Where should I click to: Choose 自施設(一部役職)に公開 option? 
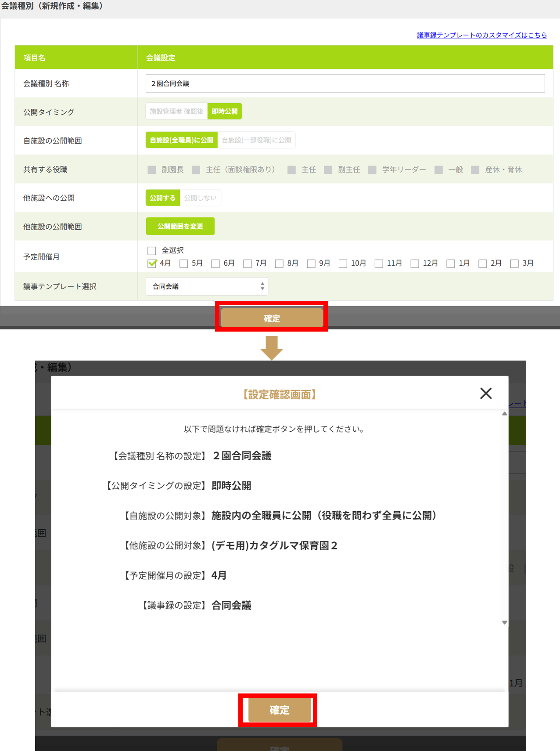tap(257, 140)
